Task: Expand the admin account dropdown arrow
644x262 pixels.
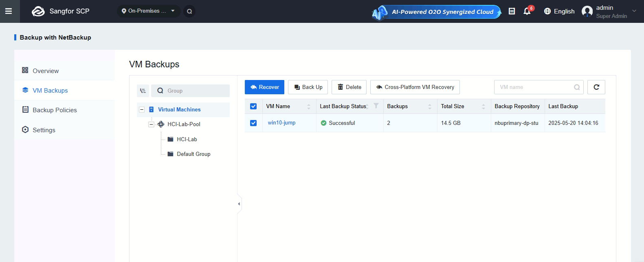Action: [634, 11]
